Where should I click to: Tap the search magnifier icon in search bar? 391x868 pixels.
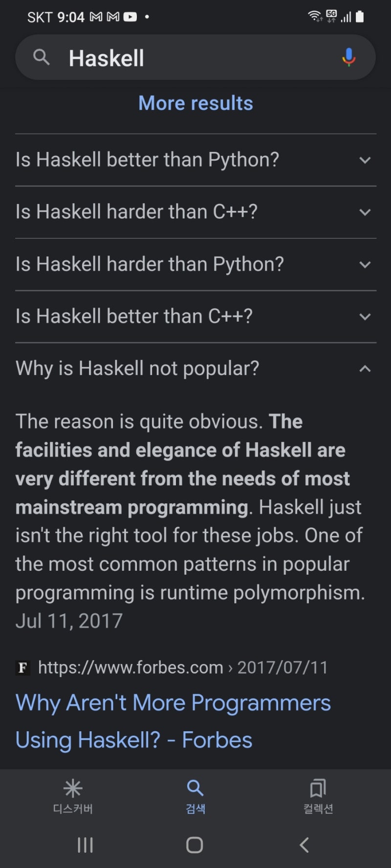(x=42, y=58)
